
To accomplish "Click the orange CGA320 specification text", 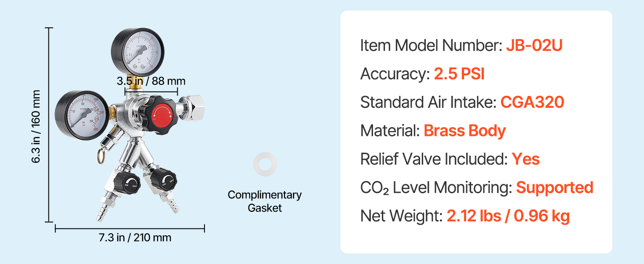I will pyautogui.click(x=532, y=103).
